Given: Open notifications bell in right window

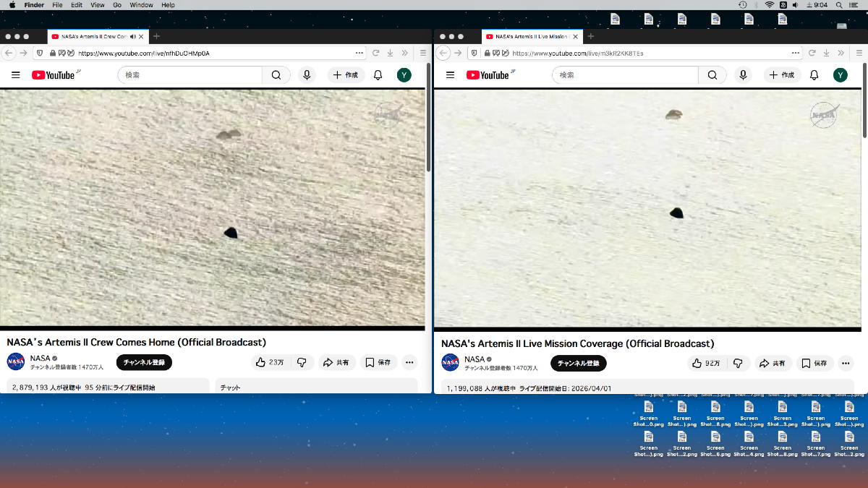Looking at the screenshot, I should pyautogui.click(x=814, y=75).
